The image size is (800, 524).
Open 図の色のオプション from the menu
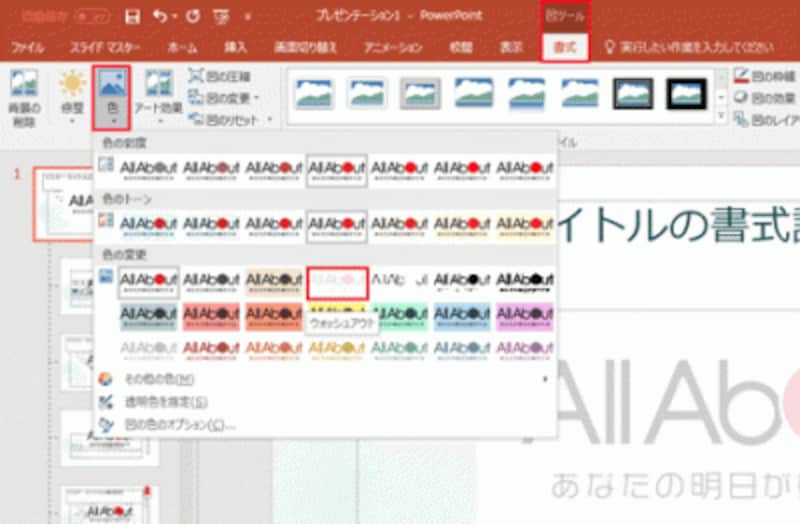(325, 425)
